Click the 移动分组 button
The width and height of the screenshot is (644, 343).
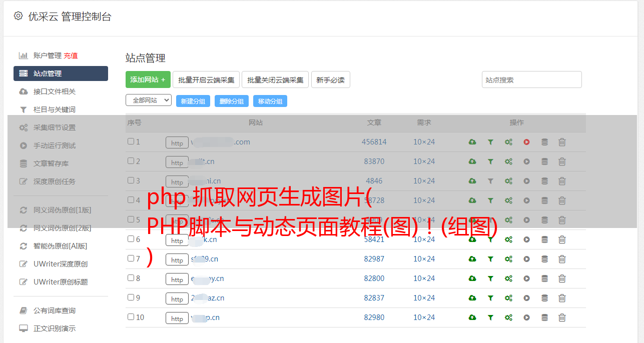click(x=270, y=101)
